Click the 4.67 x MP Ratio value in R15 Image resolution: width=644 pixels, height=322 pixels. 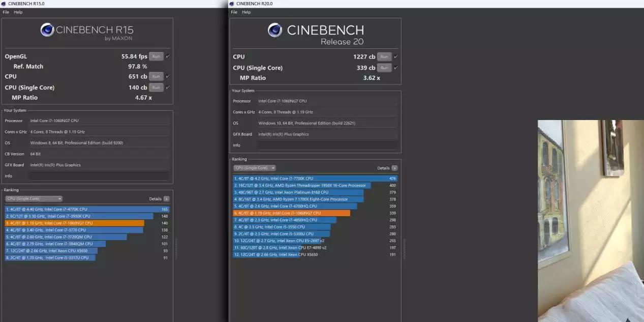143,98
